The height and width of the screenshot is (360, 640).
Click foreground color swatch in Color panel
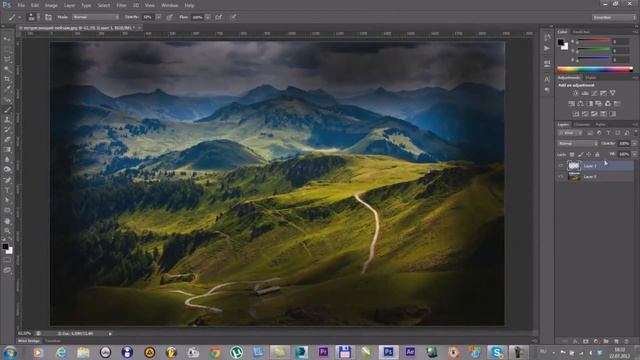561,42
